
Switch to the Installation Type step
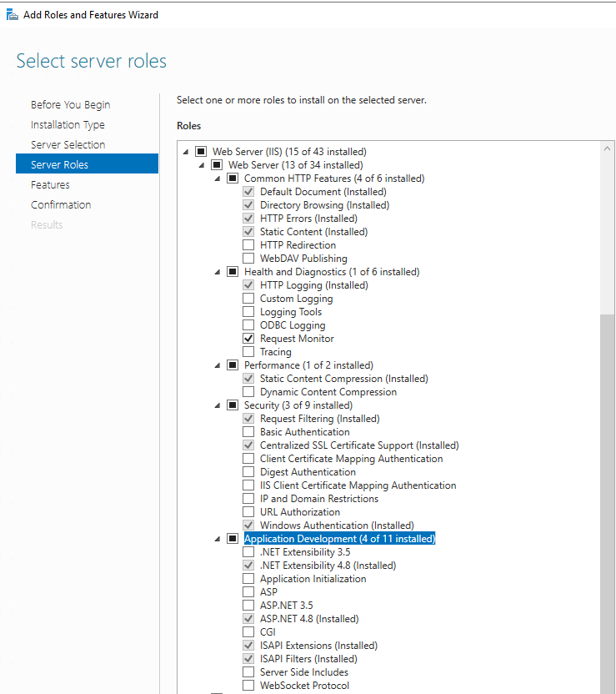click(68, 125)
